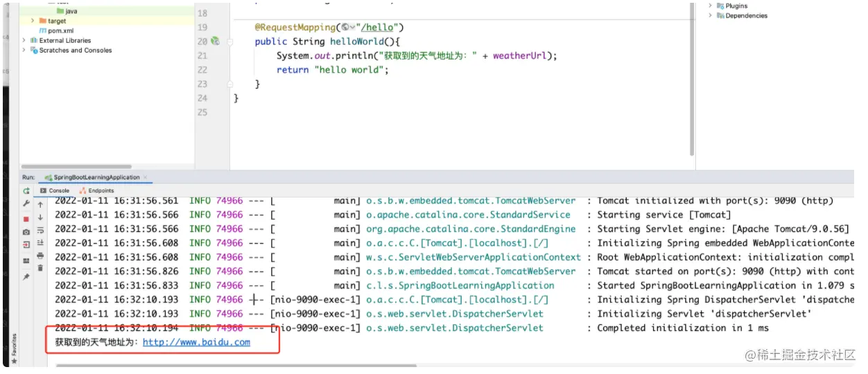This screenshot has height=374, width=868.
Task: Click the o.apache.catalina.core.StandardService logger name
Action: (468, 215)
